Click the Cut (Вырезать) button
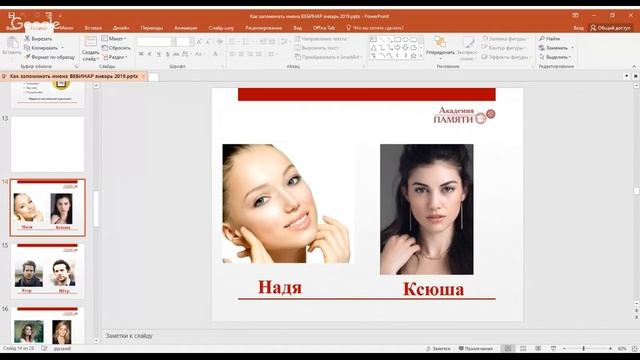 click(x=38, y=38)
